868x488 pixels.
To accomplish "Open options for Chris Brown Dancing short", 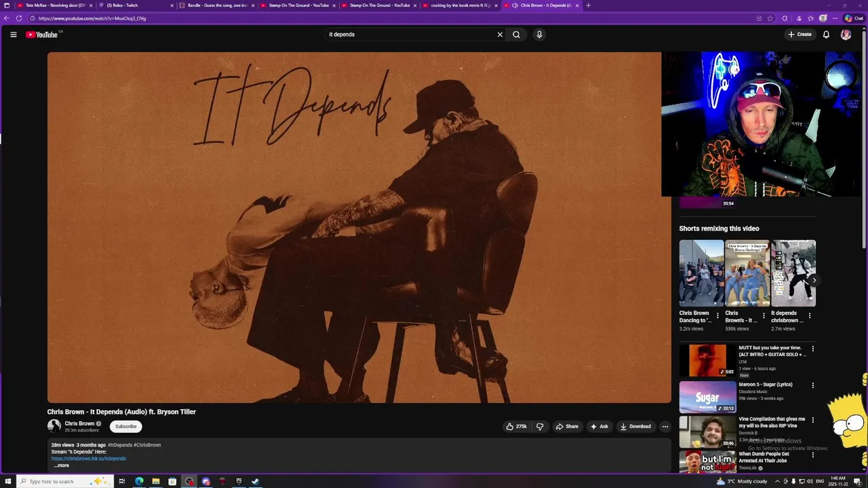I will 717,316.
